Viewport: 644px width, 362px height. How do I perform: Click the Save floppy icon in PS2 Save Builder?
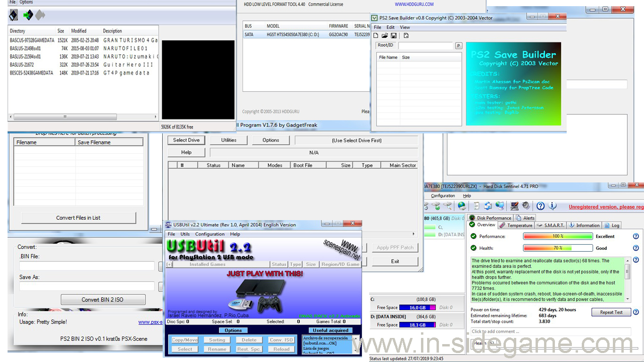394,35
